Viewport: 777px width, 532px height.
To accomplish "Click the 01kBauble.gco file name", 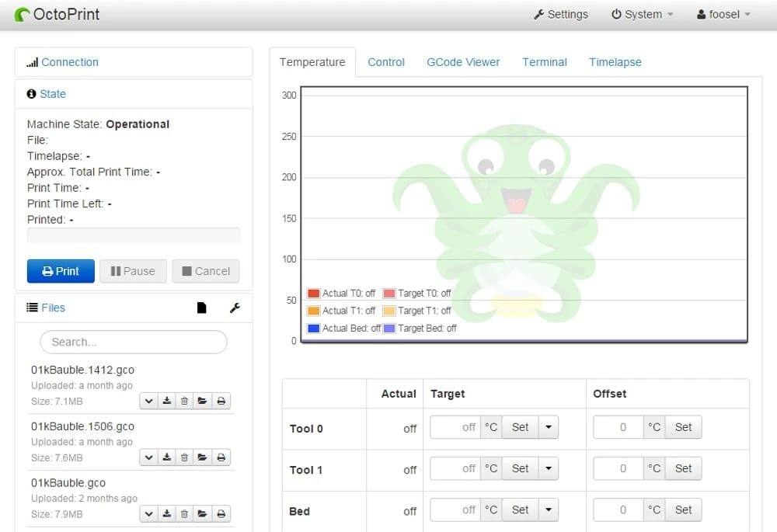I will (68, 483).
